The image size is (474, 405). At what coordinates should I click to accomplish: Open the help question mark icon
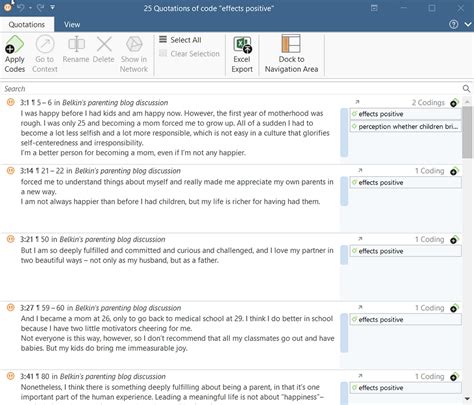pos(453,24)
